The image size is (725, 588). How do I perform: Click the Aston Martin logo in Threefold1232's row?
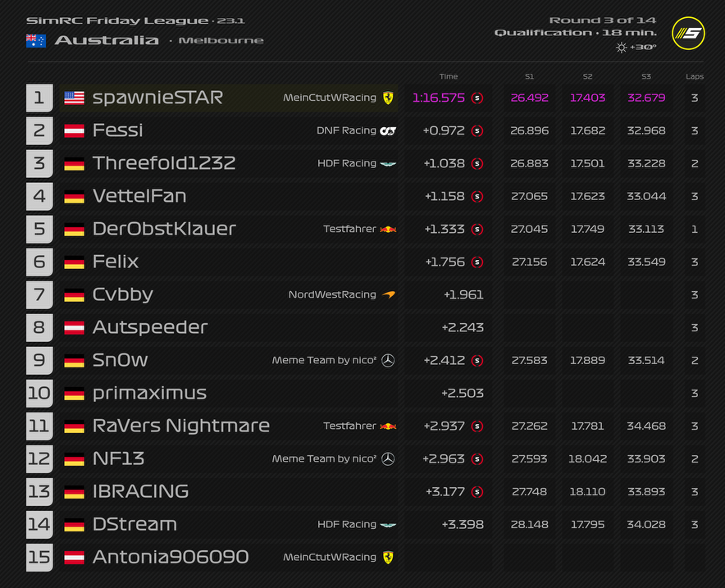pyautogui.click(x=388, y=164)
